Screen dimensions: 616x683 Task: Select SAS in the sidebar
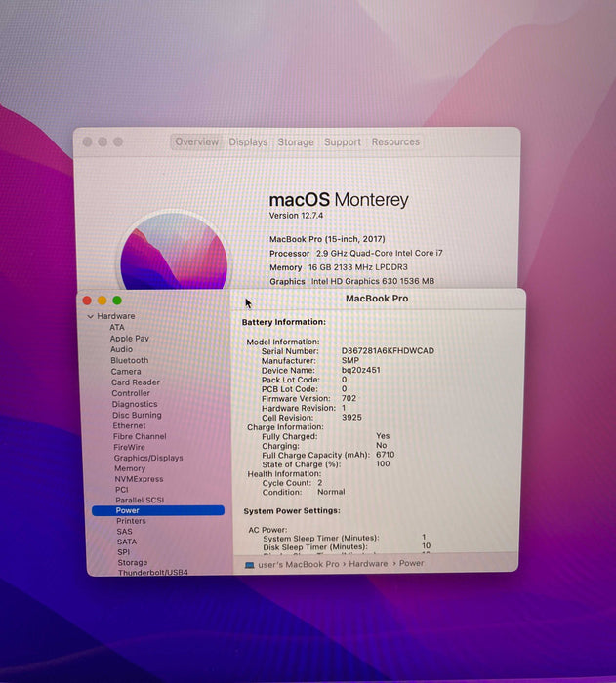click(x=124, y=532)
